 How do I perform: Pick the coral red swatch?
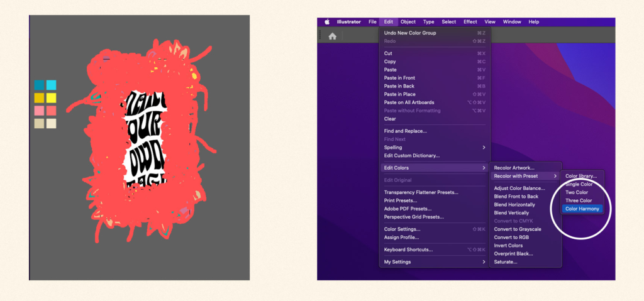coord(52,111)
